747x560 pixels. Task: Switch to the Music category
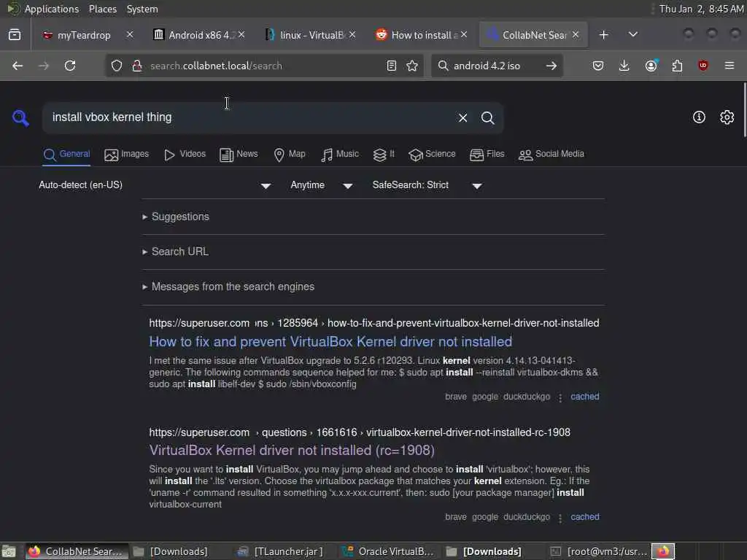pyautogui.click(x=340, y=155)
